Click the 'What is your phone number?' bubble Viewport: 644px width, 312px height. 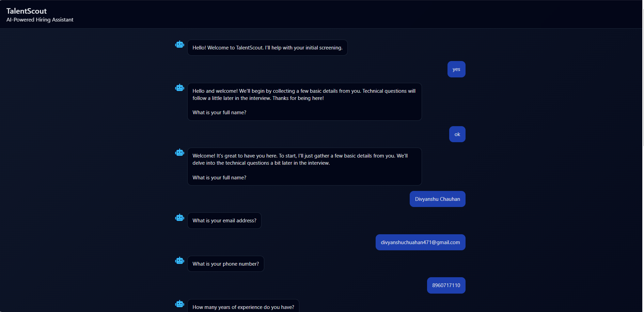click(225, 264)
